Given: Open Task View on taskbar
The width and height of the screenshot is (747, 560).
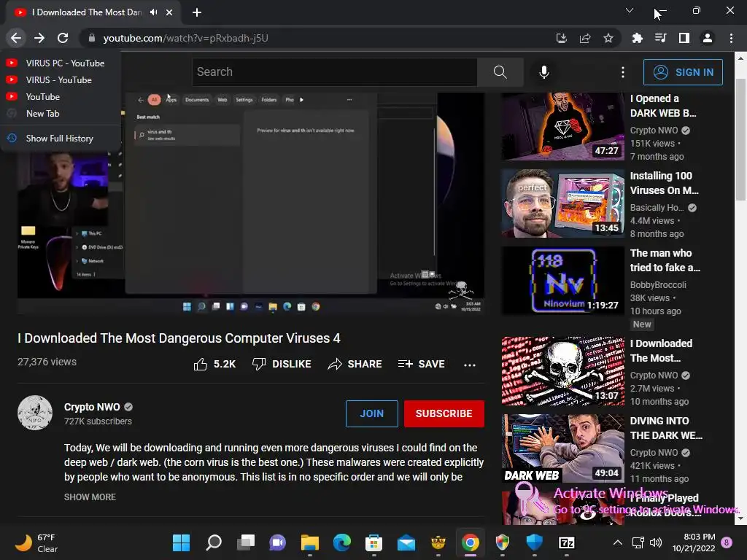Looking at the screenshot, I should (246, 542).
